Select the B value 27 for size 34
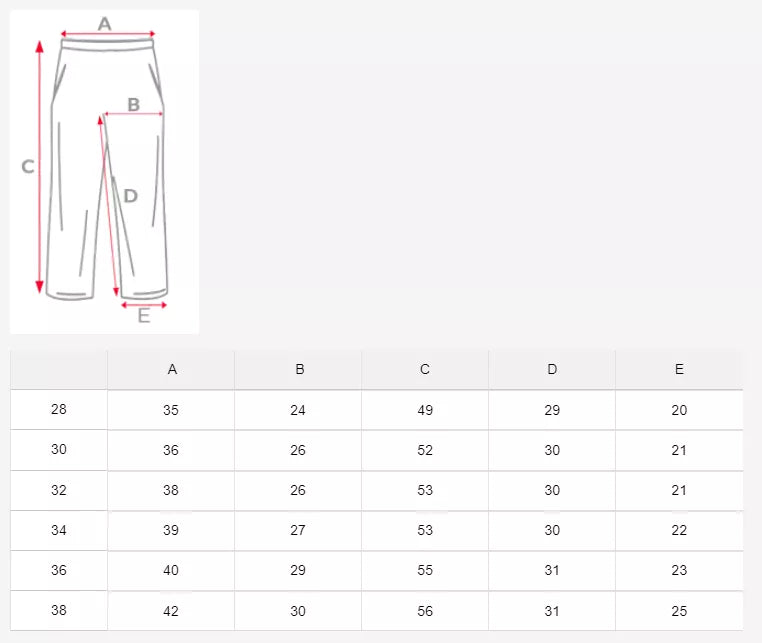Viewport: 762px width, 643px height. [298, 531]
